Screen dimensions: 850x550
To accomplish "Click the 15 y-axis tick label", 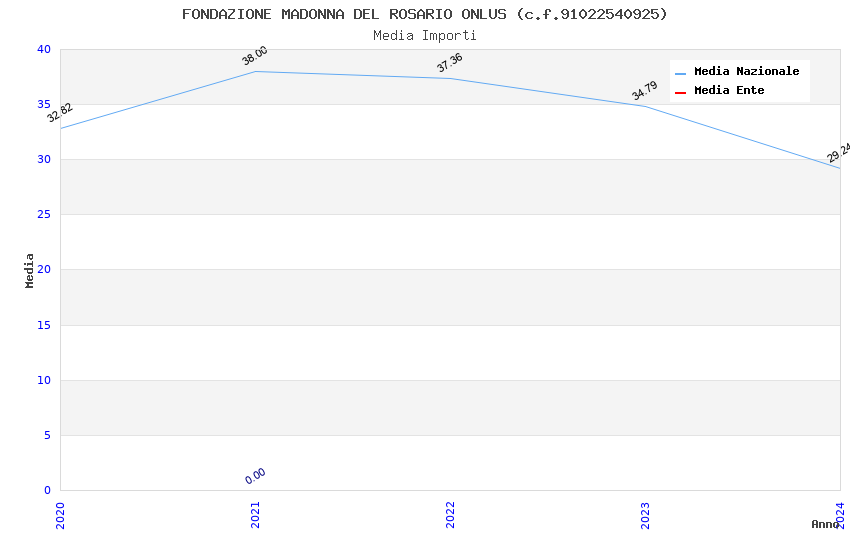I will tap(44, 325).
